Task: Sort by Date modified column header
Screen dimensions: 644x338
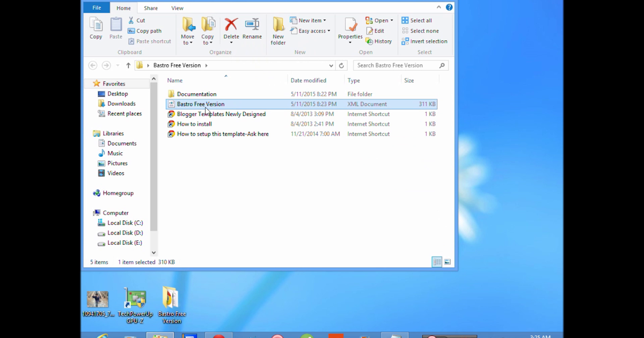Action: 309,80
